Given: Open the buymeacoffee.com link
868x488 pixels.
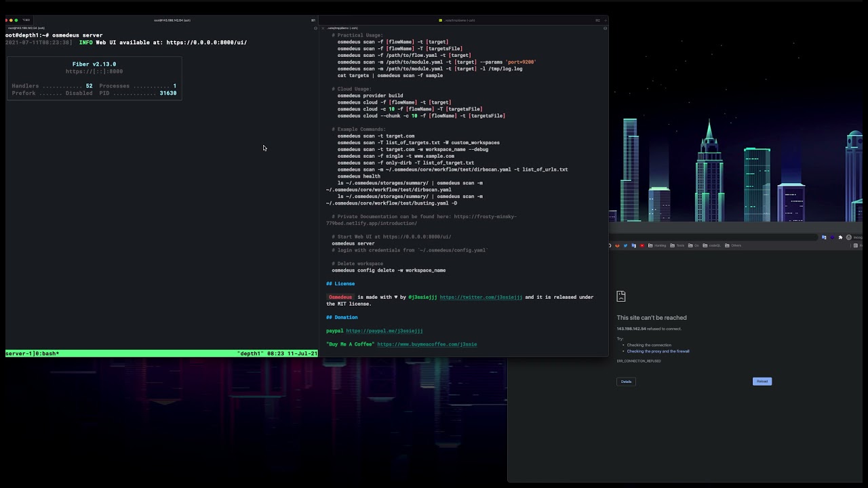Looking at the screenshot, I should pos(427,344).
